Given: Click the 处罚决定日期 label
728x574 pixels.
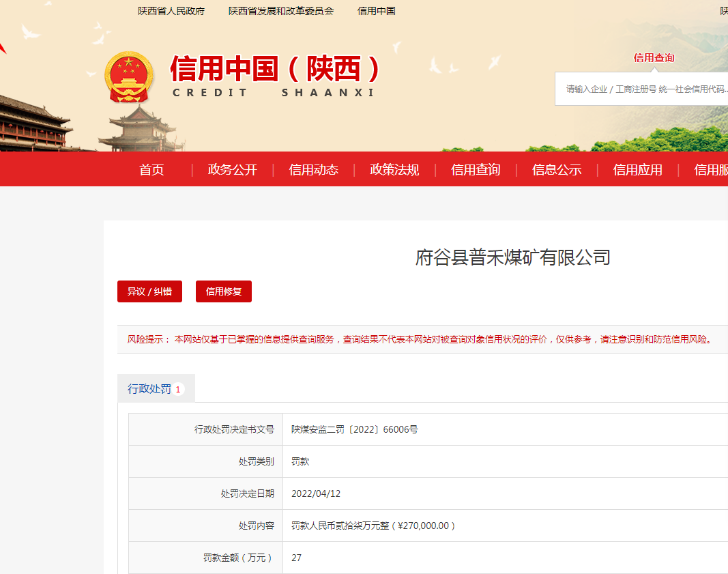Looking at the screenshot, I should click(x=248, y=493).
